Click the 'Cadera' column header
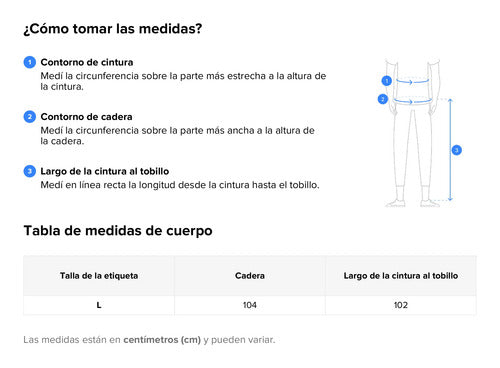 [250, 276]
